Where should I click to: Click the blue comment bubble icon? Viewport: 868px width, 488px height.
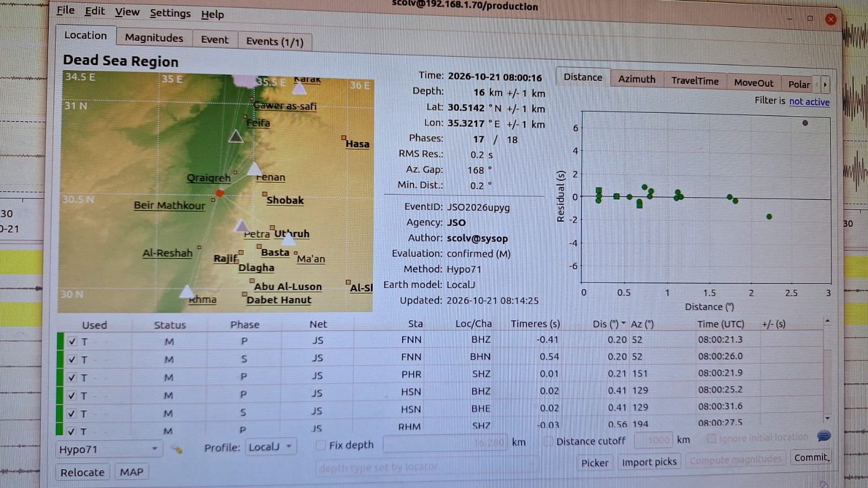823,436
